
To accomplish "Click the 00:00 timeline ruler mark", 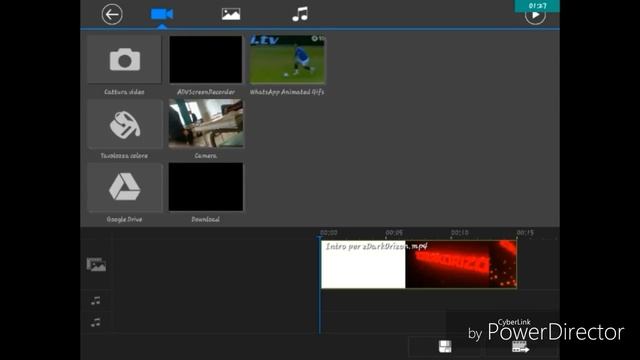I will pos(329,233).
